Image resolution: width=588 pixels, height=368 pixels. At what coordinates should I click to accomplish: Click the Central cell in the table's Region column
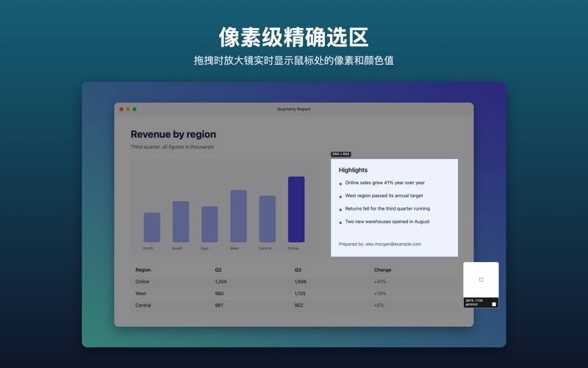pyautogui.click(x=143, y=305)
